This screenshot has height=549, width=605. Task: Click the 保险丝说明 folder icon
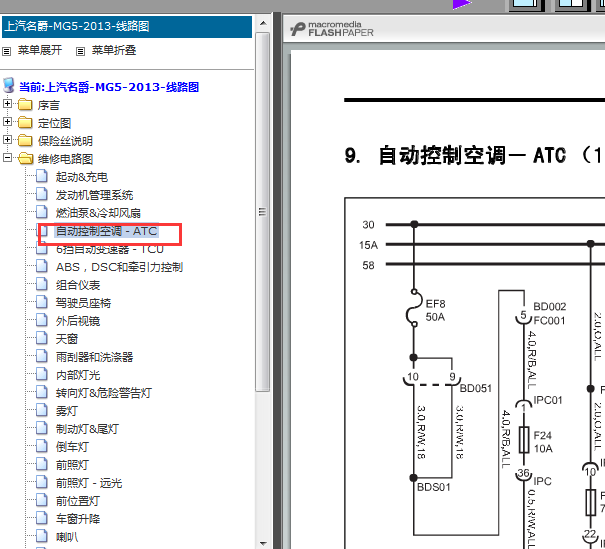25,140
